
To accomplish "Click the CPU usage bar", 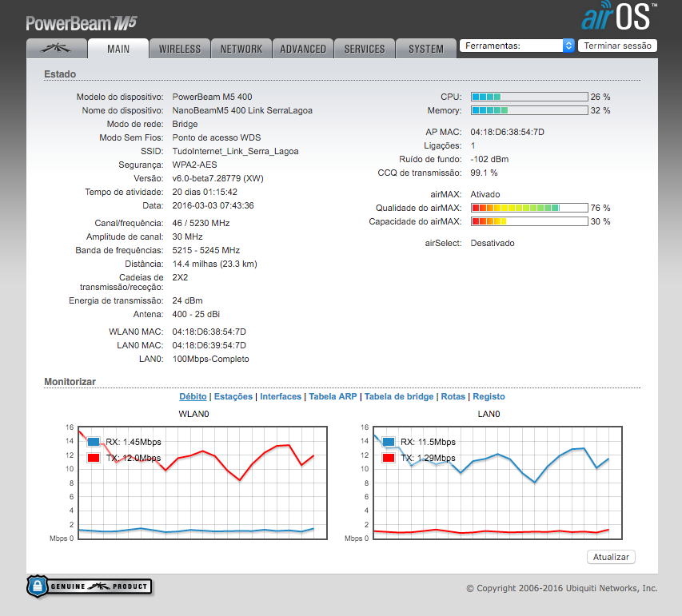I will [x=529, y=97].
